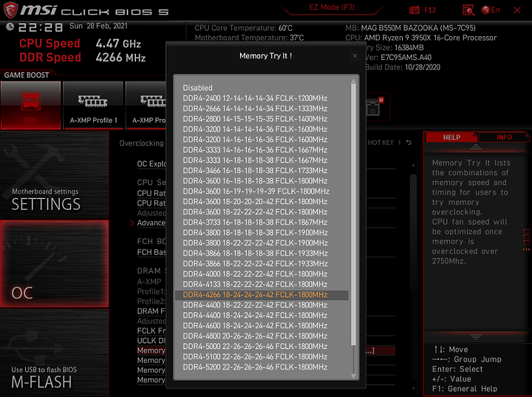Click the undo arrow beside HOT KEY
532x397 pixels.
tap(409, 143)
